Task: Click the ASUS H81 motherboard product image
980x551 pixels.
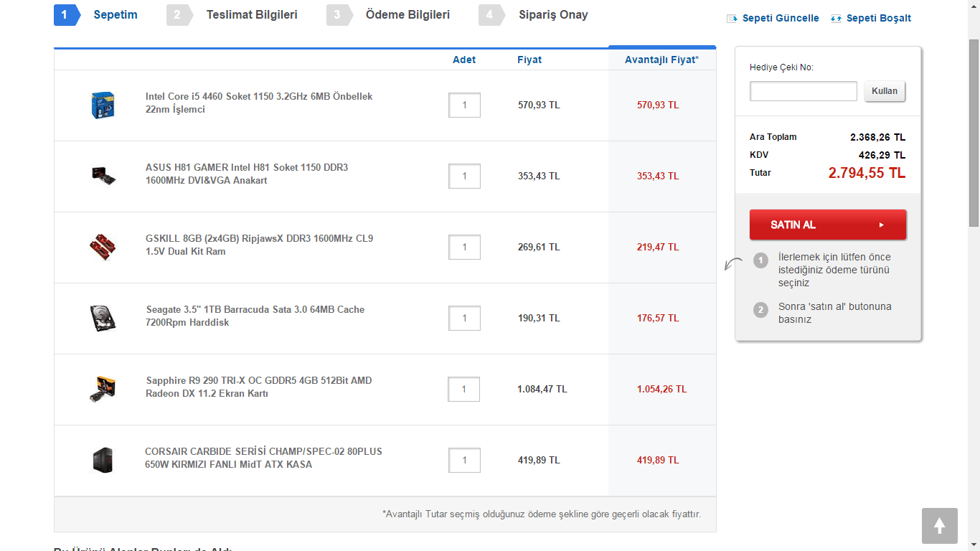Action: (x=103, y=175)
